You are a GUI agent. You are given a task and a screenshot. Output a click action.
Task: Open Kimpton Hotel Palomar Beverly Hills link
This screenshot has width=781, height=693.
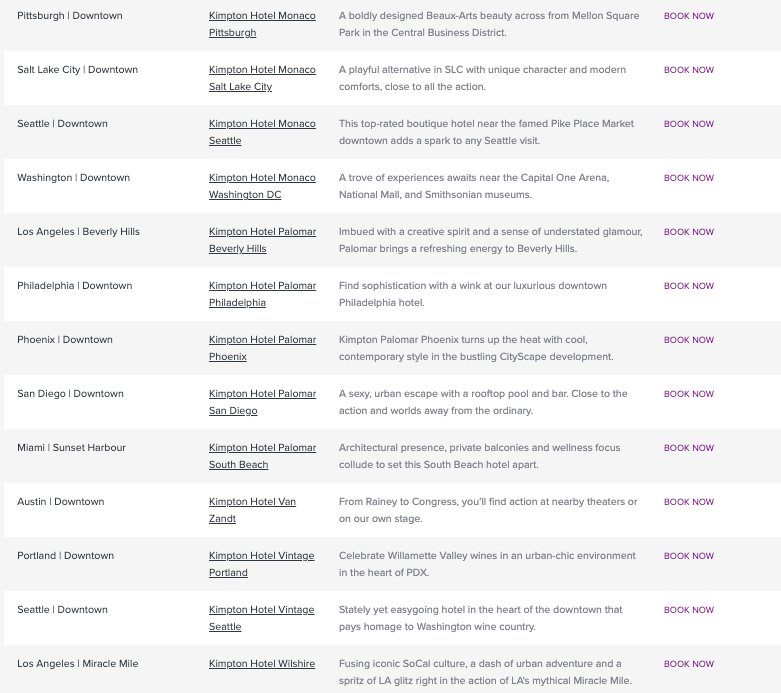(x=262, y=240)
